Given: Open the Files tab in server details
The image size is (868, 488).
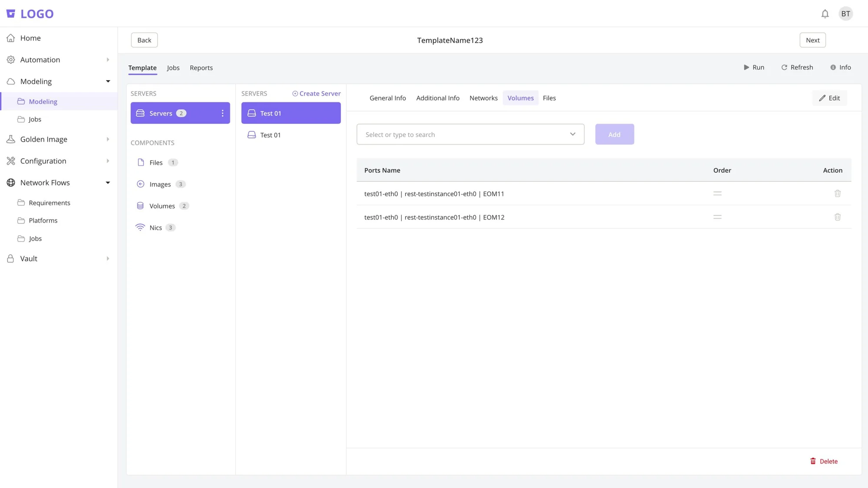Looking at the screenshot, I should click(x=549, y=98).
